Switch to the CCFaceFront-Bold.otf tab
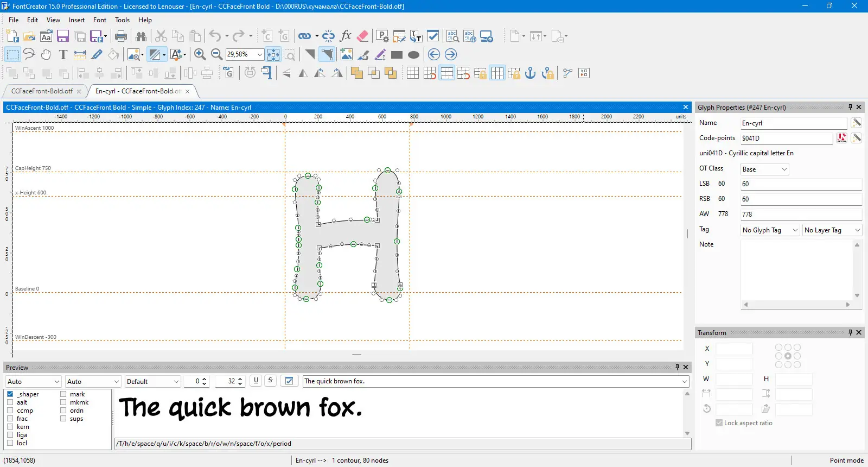This screenshot has height=467, width=868. 42,91
